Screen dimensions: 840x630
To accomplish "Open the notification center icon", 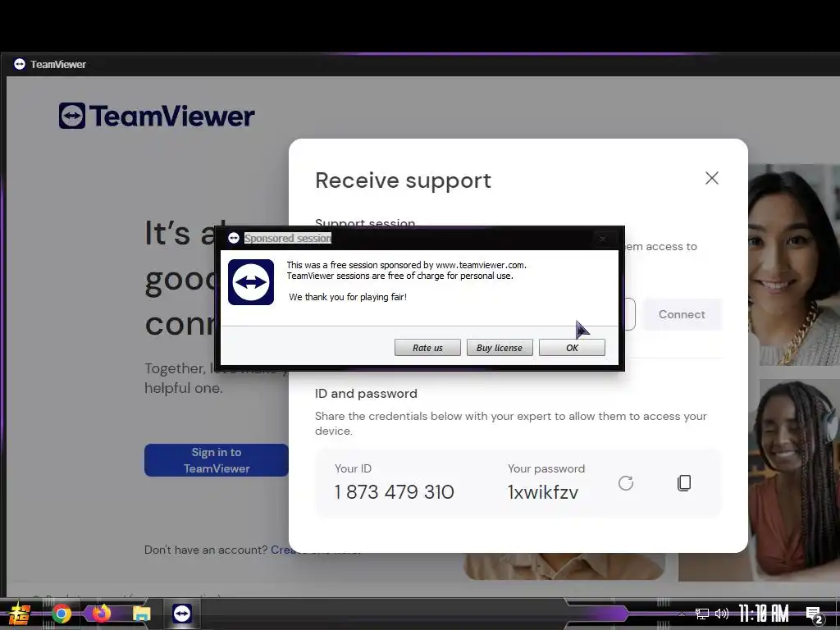I will (x=815, y=614).
